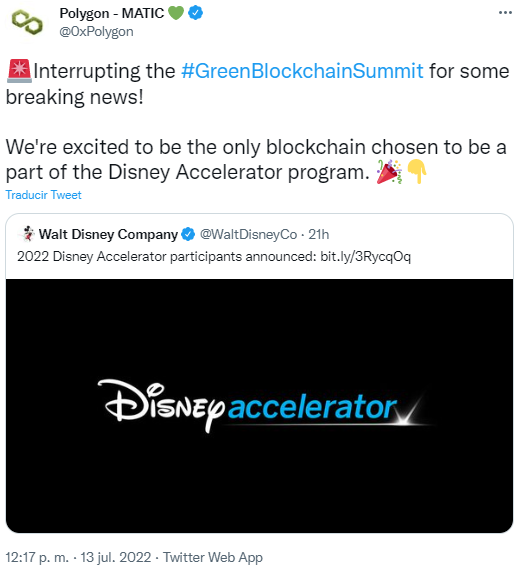Click Traducir Tweet link

point(43,195)
